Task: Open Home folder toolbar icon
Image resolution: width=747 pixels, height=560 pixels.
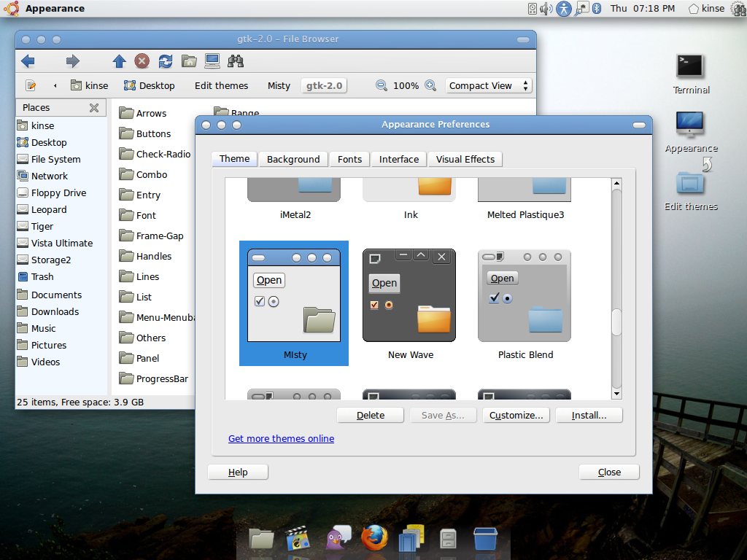Action: pyautogui.click(x=189, y=61)
